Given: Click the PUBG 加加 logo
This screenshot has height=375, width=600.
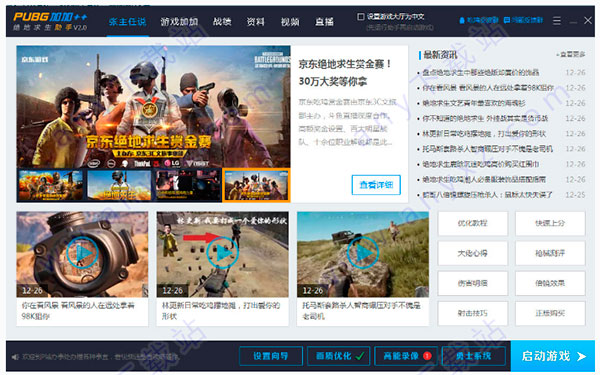Looking at the screenshot, I should (x=50, y=22).
